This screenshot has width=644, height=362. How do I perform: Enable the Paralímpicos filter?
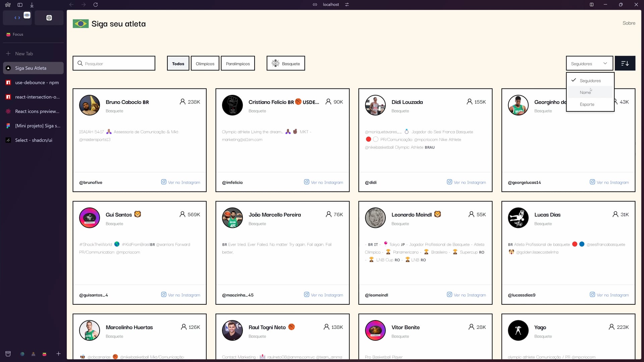click(x=238, y=64)
